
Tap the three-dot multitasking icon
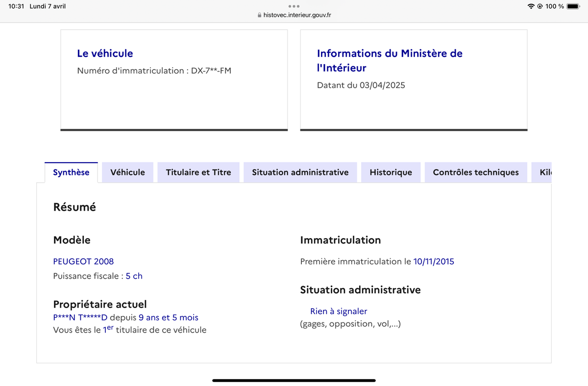[x=294, y=6]
